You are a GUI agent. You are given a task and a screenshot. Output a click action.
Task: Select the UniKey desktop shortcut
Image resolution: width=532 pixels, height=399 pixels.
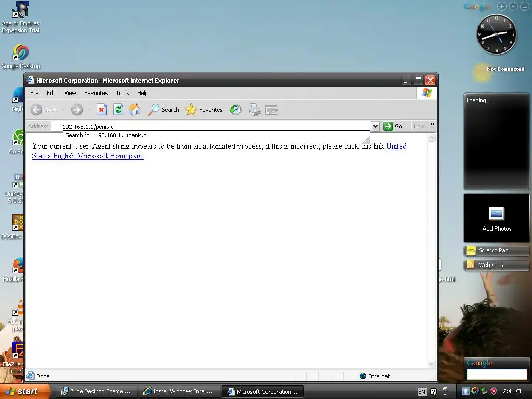pyautogui.click(x=14, y=188)
